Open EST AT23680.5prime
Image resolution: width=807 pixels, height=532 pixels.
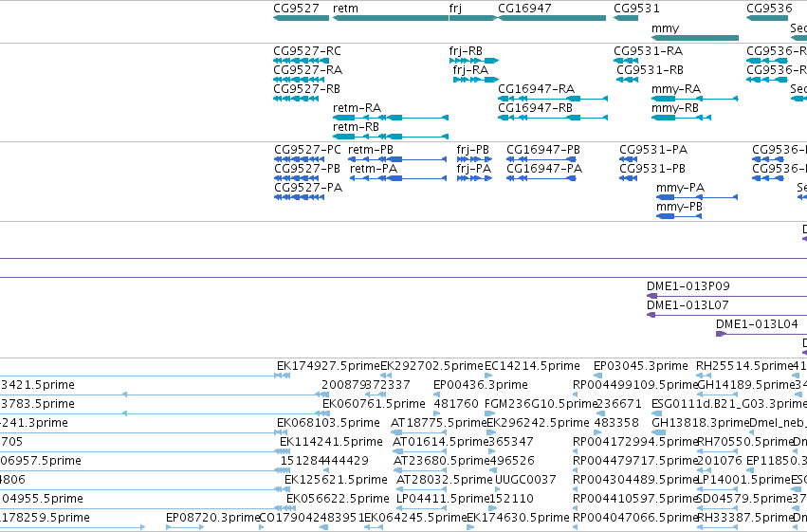pyautogui.click(x=441, y=461)
